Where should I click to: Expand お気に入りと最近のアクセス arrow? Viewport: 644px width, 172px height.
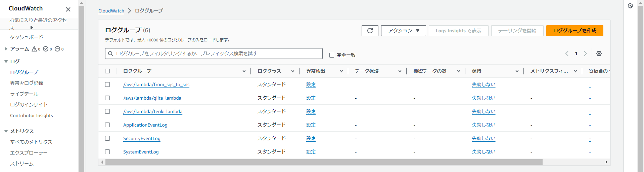click(32, 28)
